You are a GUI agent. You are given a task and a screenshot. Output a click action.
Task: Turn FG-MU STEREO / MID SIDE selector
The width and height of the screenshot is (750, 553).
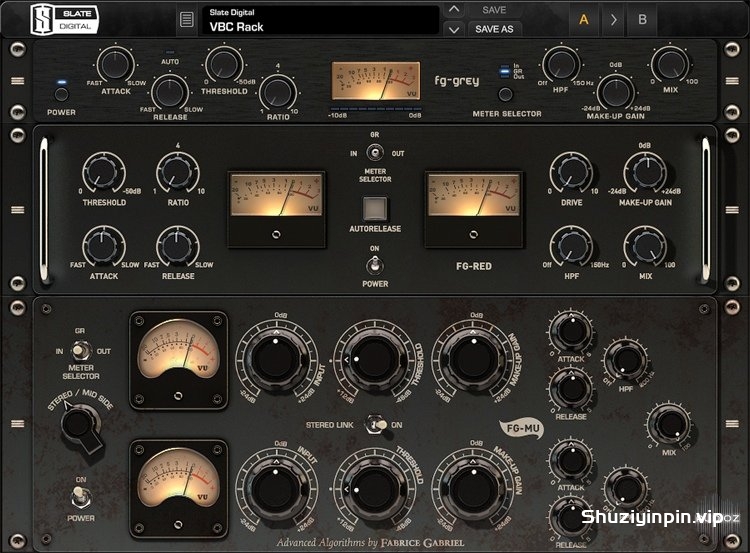click(79, 426)
